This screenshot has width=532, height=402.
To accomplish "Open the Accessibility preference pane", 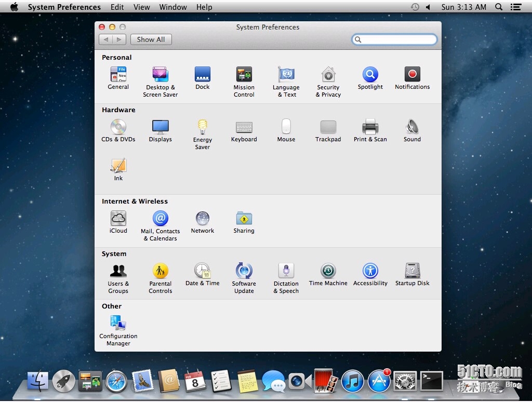I will point(370,274).
